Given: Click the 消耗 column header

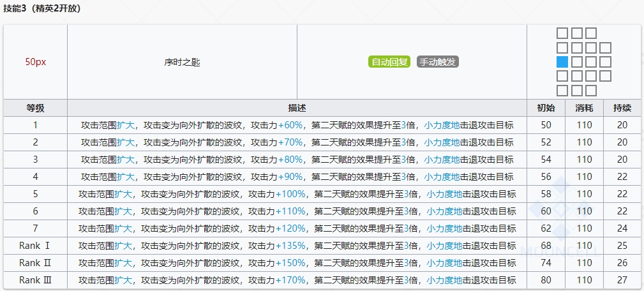Looking at the screenshot, I should (x=584, y=108).
